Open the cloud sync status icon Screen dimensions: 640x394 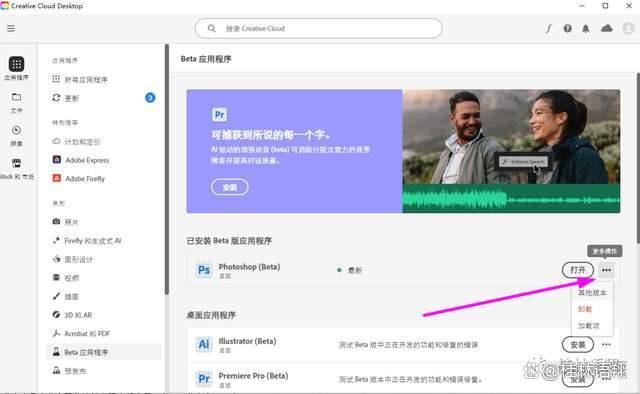pyautogui.click(x=607, y=28)
